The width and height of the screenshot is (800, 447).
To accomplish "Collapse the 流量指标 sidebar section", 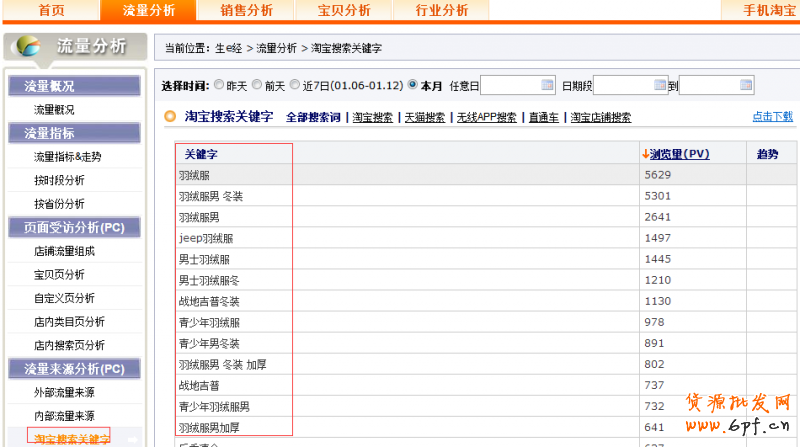I will pyautogui.click(x=72, y=133).
